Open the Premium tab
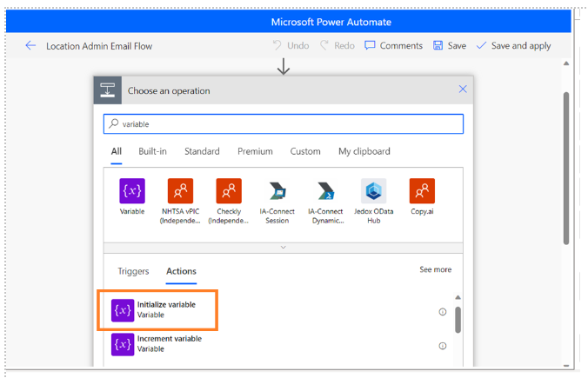Screen dimensions: 588x378 click(x=255, y=151)
